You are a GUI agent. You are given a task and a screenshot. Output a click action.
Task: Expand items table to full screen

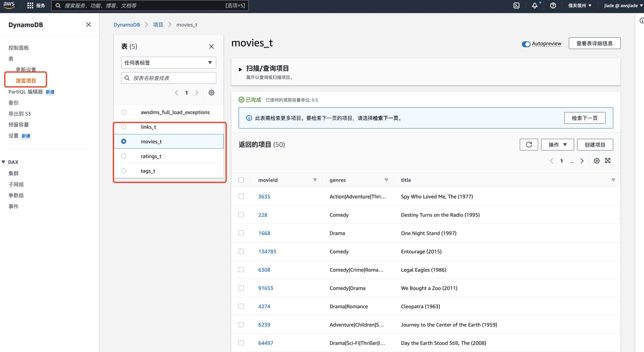(x=608, y=161)
